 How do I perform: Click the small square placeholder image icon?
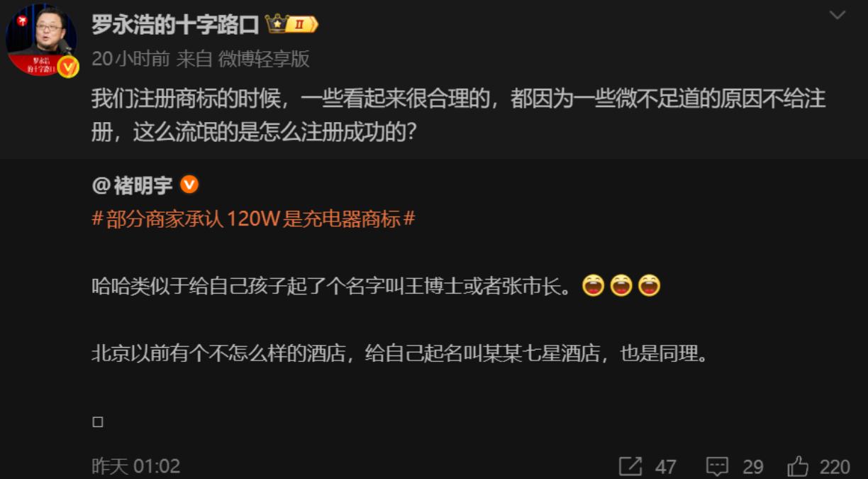point(99,422)
